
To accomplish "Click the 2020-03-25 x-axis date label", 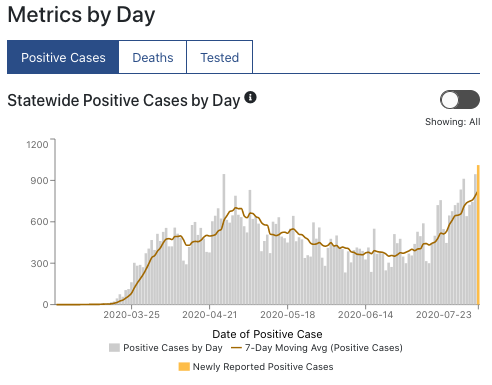I will (x=131, y=315).
